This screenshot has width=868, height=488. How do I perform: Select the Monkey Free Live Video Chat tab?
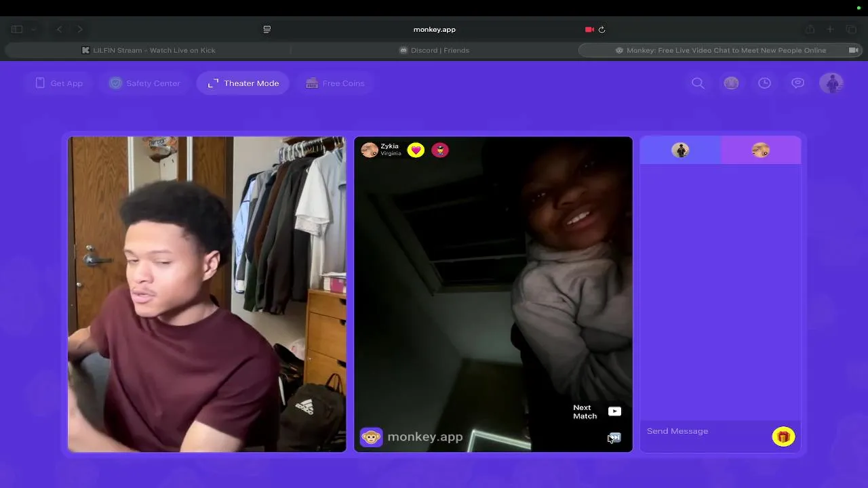click(x=720, y=50)
